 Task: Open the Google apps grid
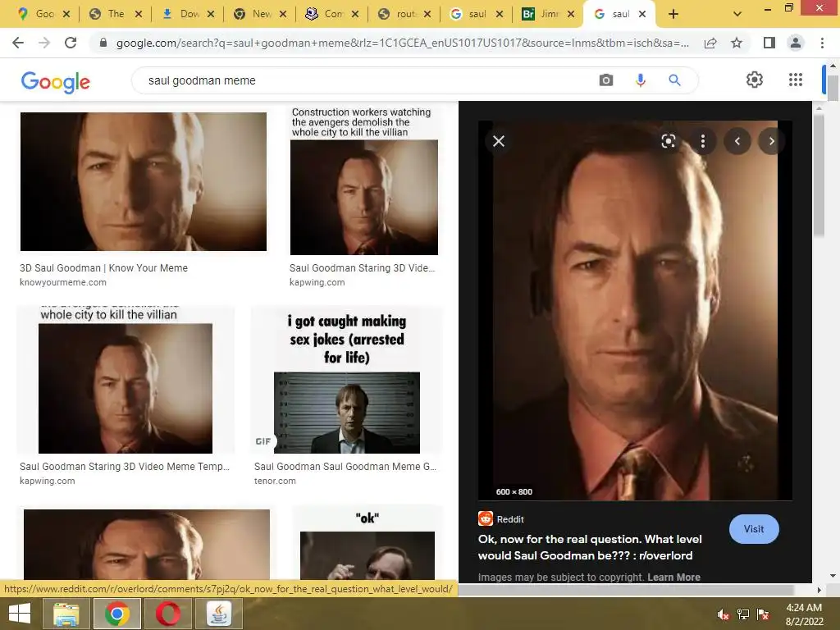coord(796,80)
